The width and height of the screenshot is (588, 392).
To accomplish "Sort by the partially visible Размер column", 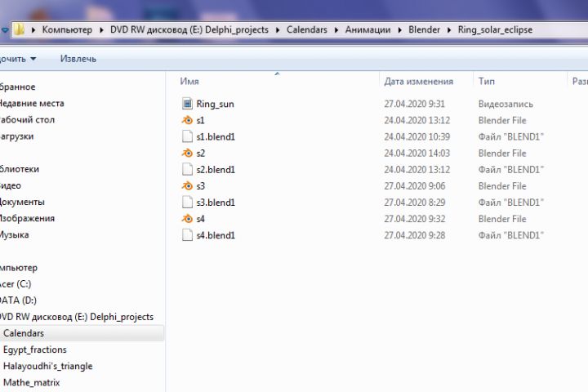I will pyautogui.click(x=580, y=82).
